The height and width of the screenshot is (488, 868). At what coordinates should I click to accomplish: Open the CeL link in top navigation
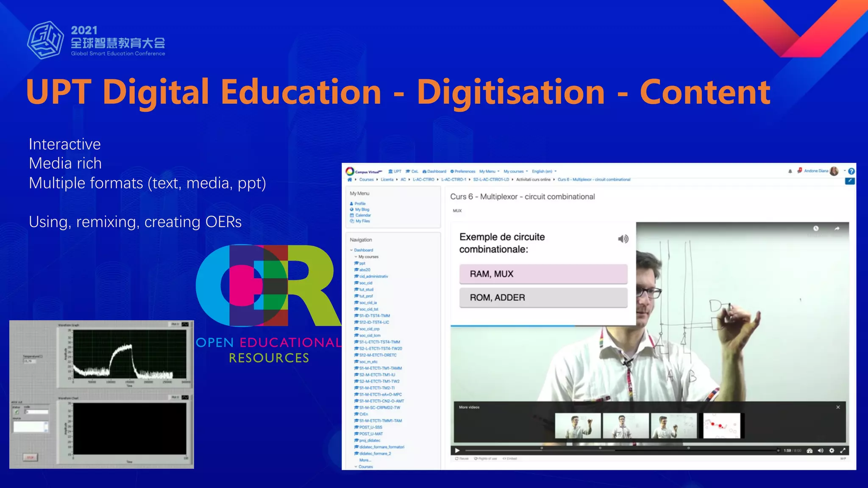tap(412, 172)
